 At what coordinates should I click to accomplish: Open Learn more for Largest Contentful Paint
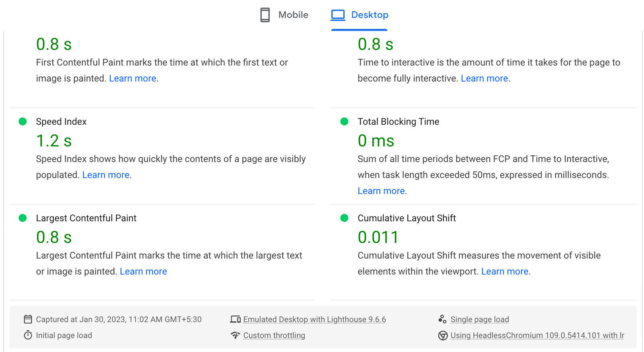coord(143,272)
